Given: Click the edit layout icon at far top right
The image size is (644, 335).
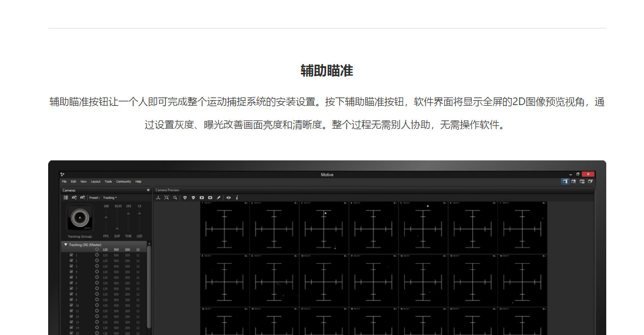Looking at the screenshot, I should [x=590, y=181].
